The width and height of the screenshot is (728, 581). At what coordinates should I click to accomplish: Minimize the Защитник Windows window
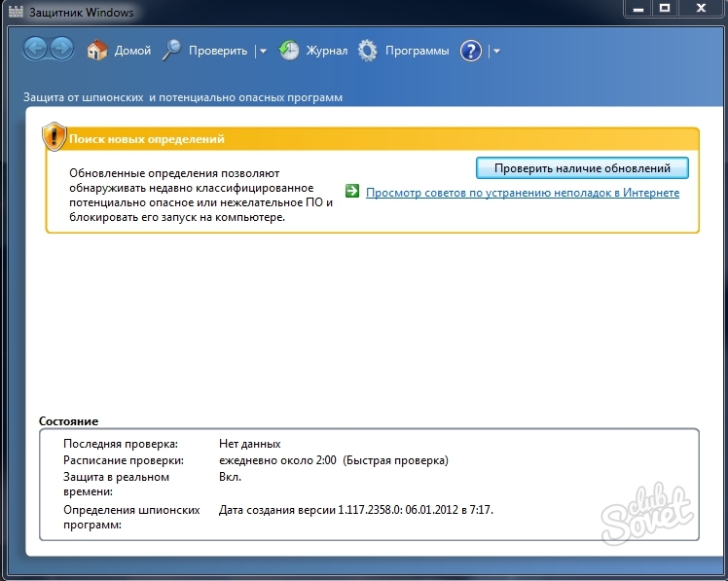click(x=638, y=9)
